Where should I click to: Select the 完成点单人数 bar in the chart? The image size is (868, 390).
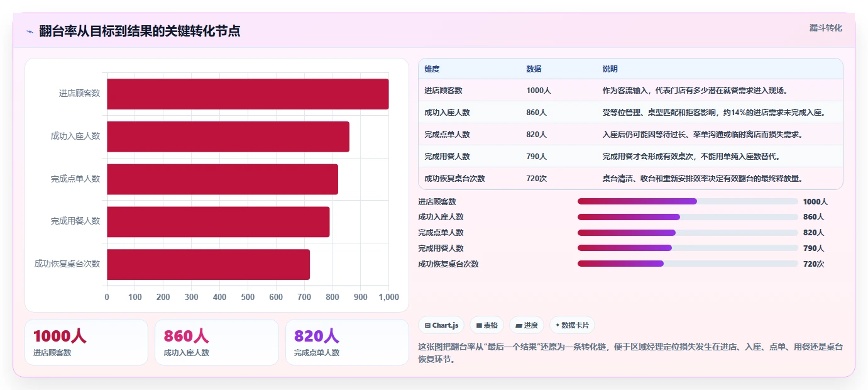click(x=222, y=179)
